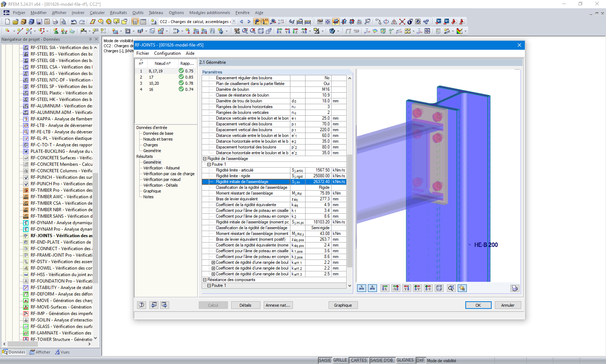Viewport: 606px width, 364px height.
Task: Click the Print icon in the main toolbar
Action: (x=55, y=22)
